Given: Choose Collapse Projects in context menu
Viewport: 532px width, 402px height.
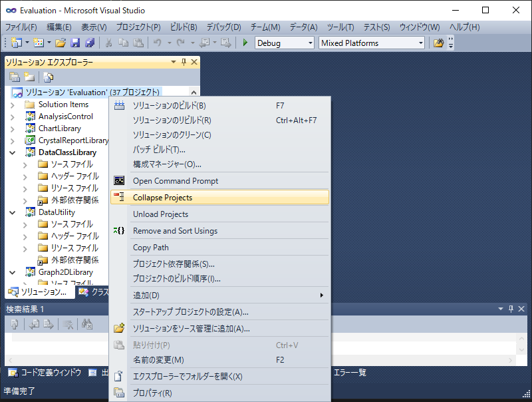Looking at the screenshot, I should click(219, 198).
